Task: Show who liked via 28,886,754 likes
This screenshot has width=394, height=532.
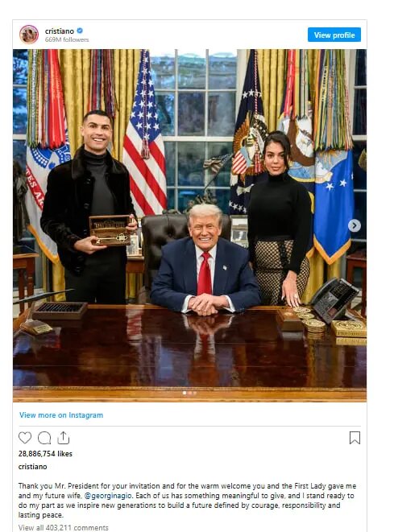Action: tap(45, 454)
